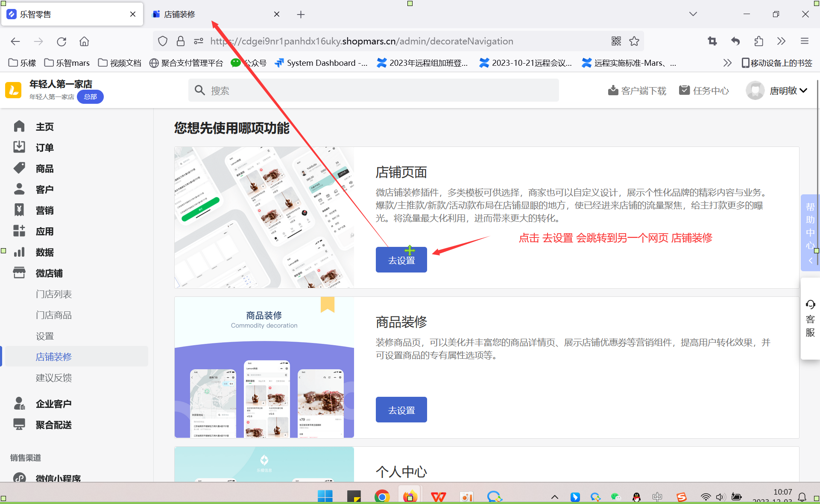
Task: Select 设置 submenu item
Action: click(x=45, y=336)
